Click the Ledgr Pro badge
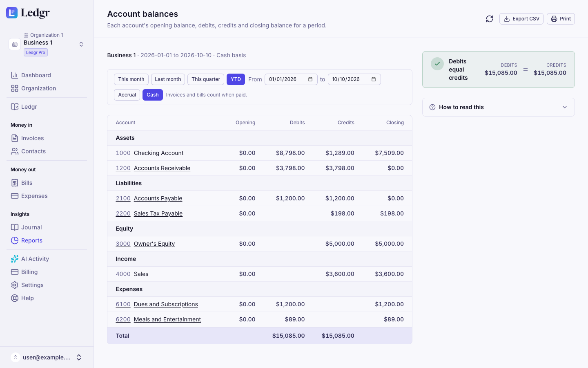 coord(36,52)
